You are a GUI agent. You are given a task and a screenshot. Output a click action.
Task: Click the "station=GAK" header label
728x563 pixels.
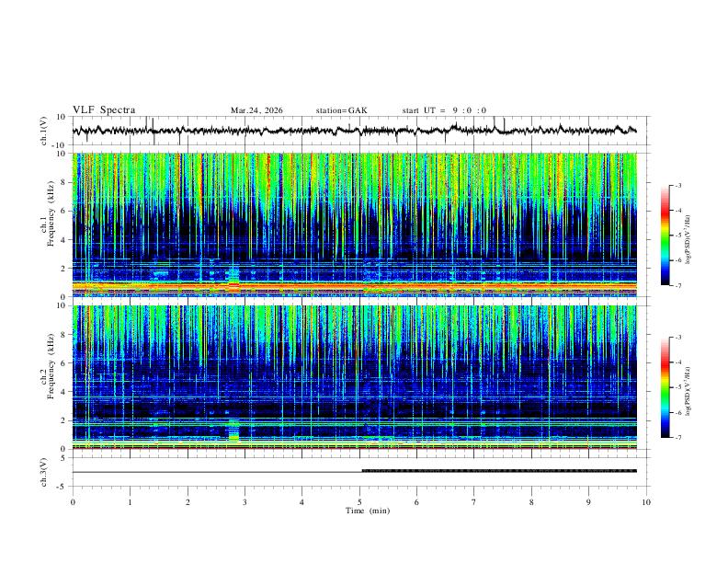(x=341, y=110)
